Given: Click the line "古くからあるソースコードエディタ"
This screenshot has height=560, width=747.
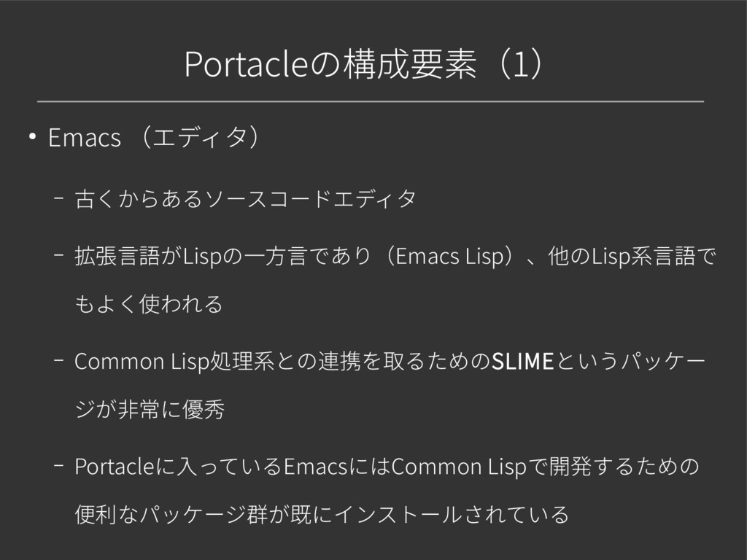Looking at the screenshot, I should click(245, 198).
